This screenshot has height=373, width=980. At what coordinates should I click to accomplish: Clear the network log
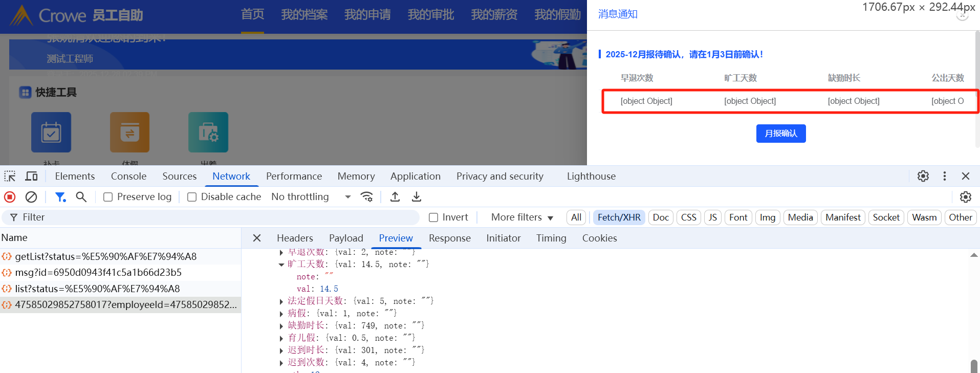(31, 197)
